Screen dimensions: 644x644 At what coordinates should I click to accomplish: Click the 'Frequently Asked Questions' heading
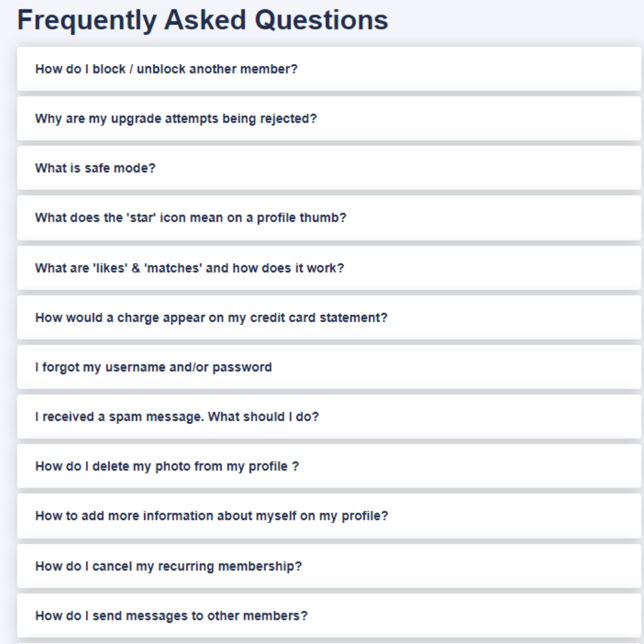(x=203, y=20)
